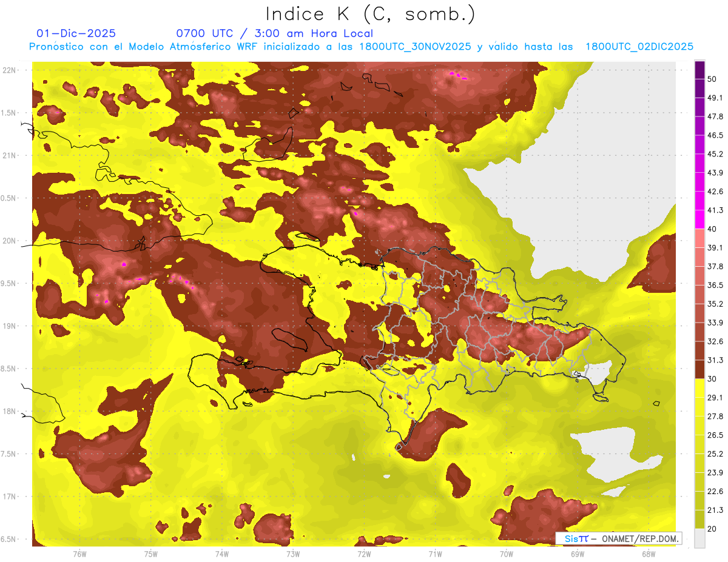The height and width of the screenshot is (562, 728).
Task: Click the 74W longitude label
Action: [222, 554]
